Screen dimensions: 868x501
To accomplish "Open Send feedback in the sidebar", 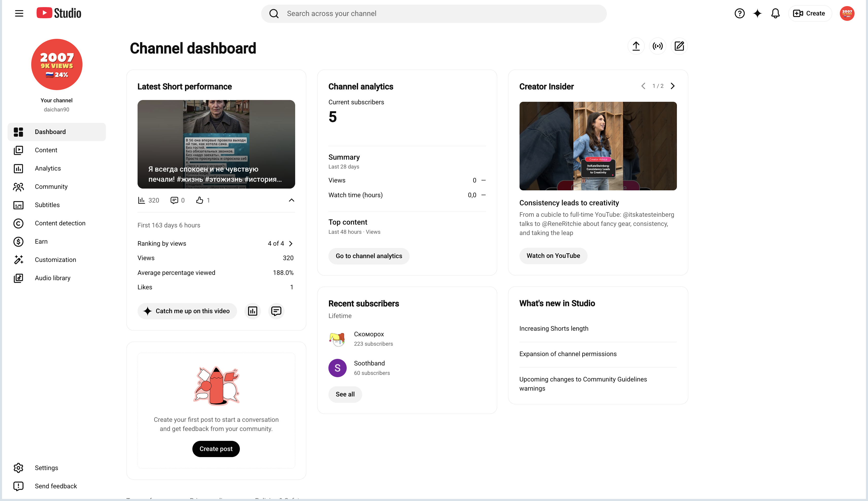I will [57, 486].
